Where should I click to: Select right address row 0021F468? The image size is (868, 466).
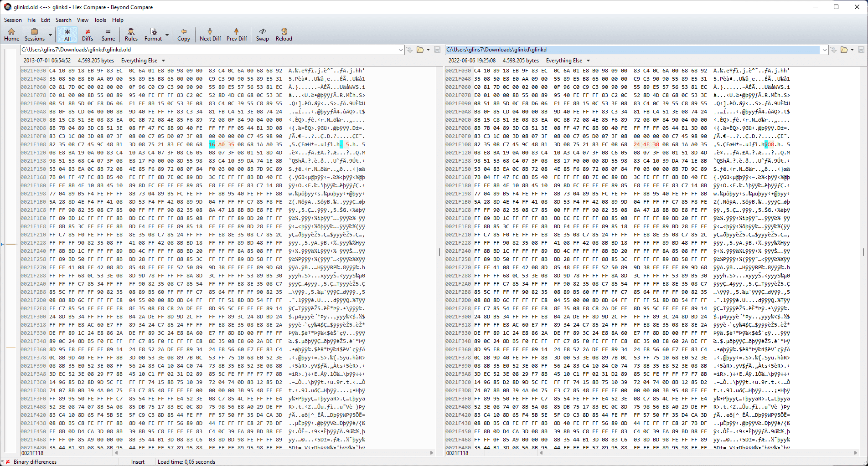(x=458, y=440)
